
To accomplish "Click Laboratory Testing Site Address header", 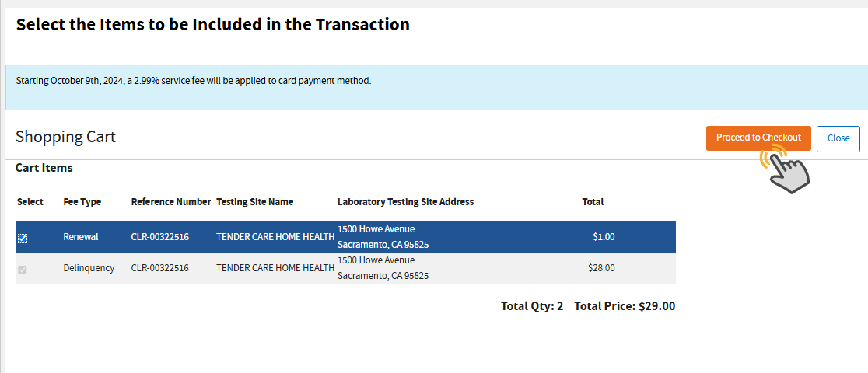I will pos(405,202).
